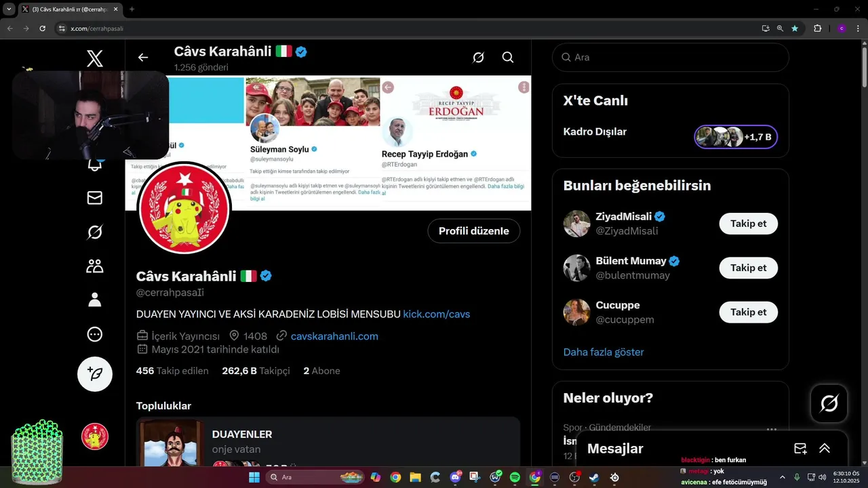
Task: Open 456 Takip edilen list
Action: coord(172,371)
